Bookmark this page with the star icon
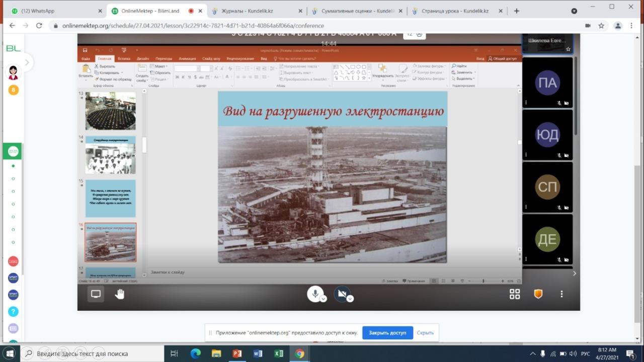 coord(601,26)
